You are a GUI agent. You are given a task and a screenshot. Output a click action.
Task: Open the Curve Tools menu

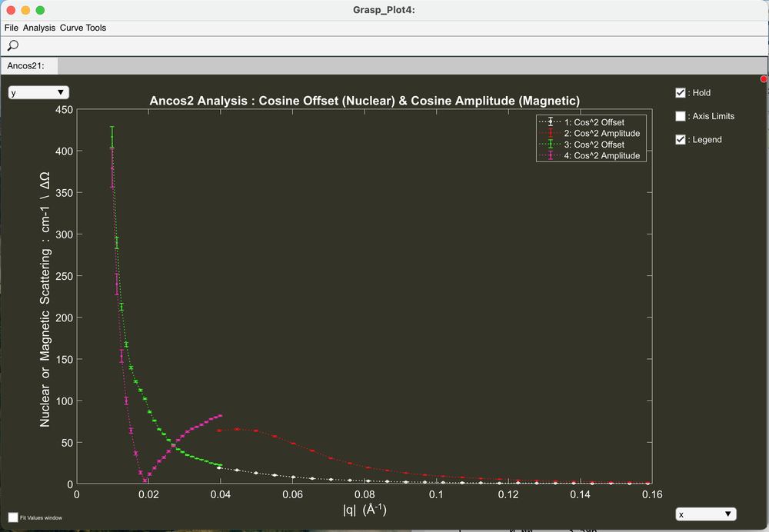[x=83, y=28]
